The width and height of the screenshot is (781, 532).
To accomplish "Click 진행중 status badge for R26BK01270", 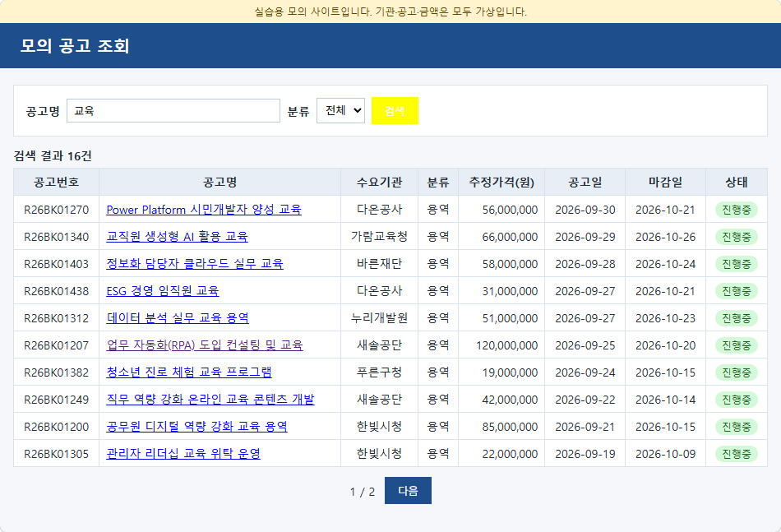I will (736, 210).
